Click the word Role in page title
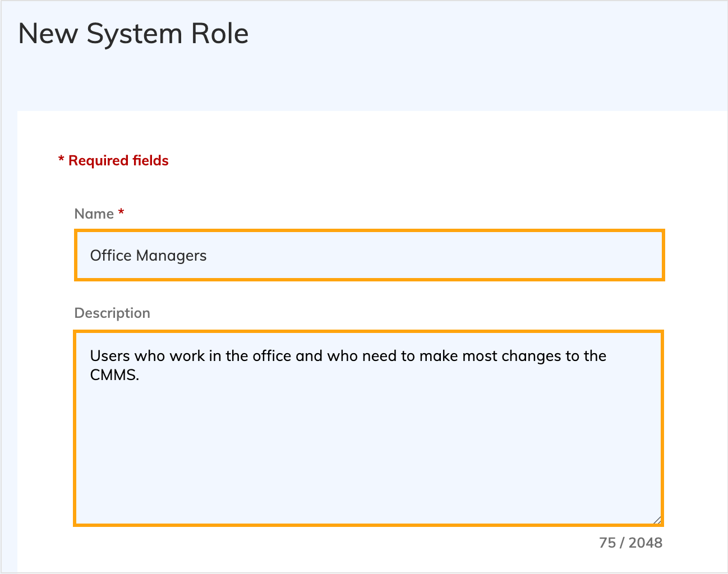 point(219,34)
